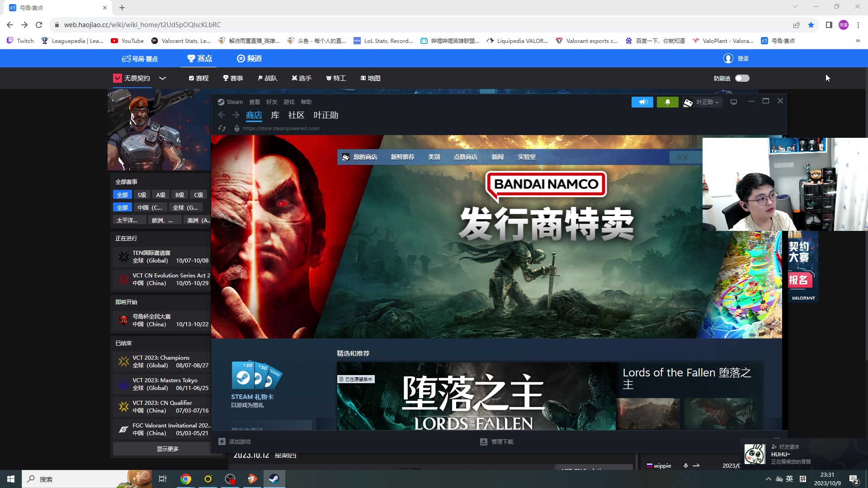Select the S级 tier filter

tap(142, 194)
